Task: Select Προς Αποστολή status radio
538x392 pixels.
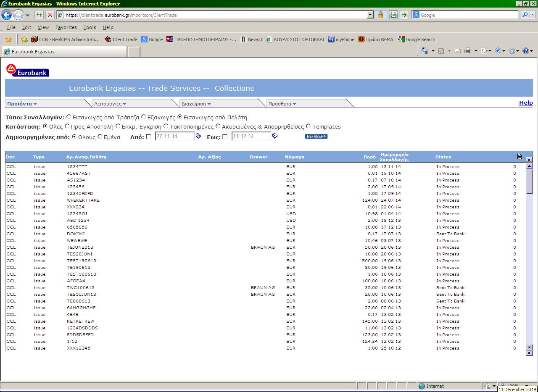Action: (67, 126)
